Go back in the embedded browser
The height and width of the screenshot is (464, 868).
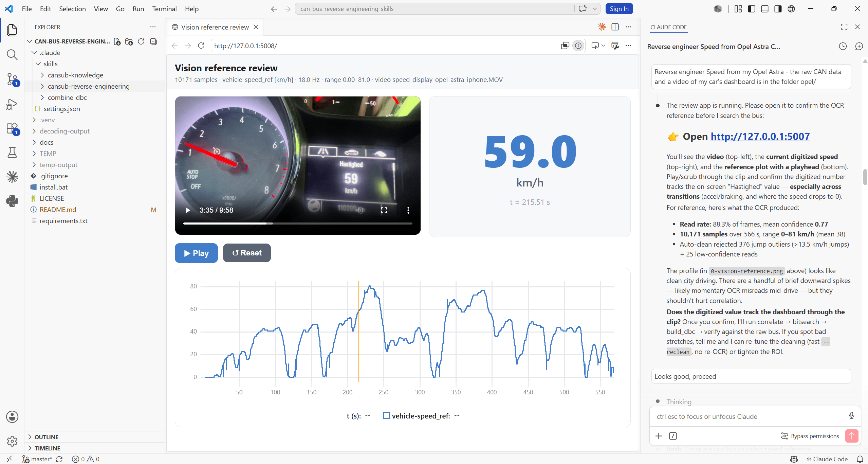[174, 46]
